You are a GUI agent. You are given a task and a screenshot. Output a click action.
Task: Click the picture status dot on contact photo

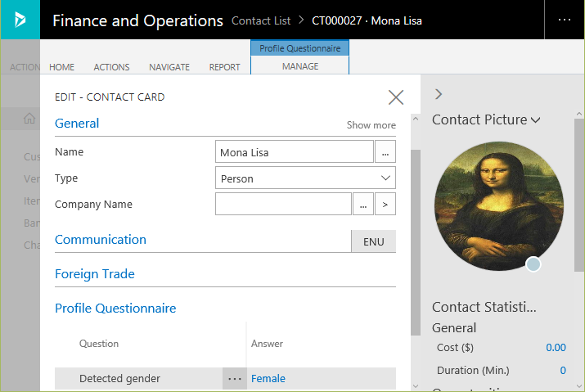click(533, 264)
